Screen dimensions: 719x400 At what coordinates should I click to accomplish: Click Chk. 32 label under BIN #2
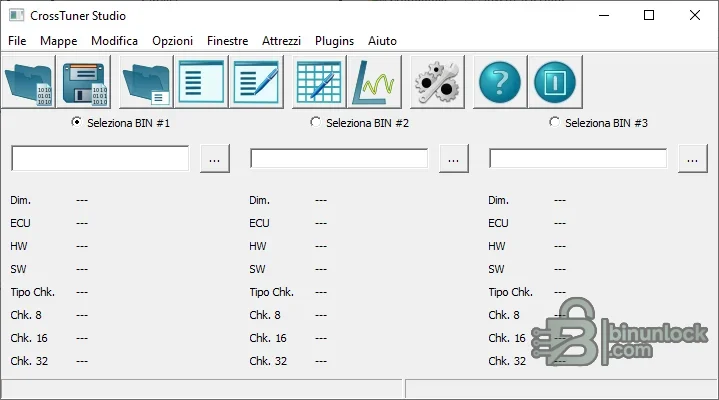click(x=268, y=361)
